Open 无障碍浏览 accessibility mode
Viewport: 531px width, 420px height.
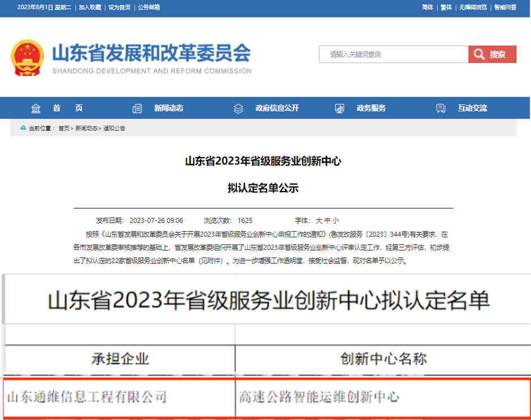[472, 7]
